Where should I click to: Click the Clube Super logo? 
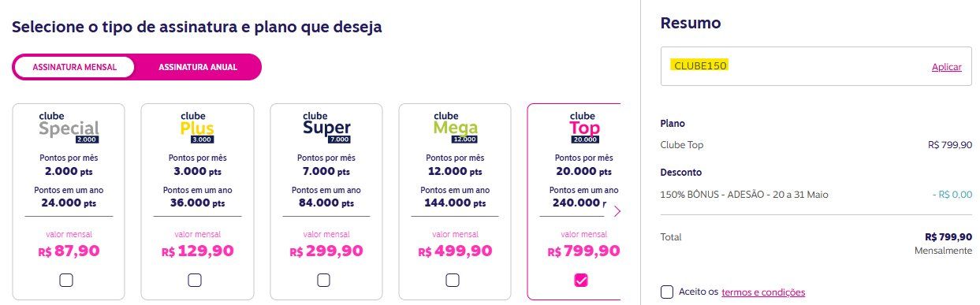326,128
